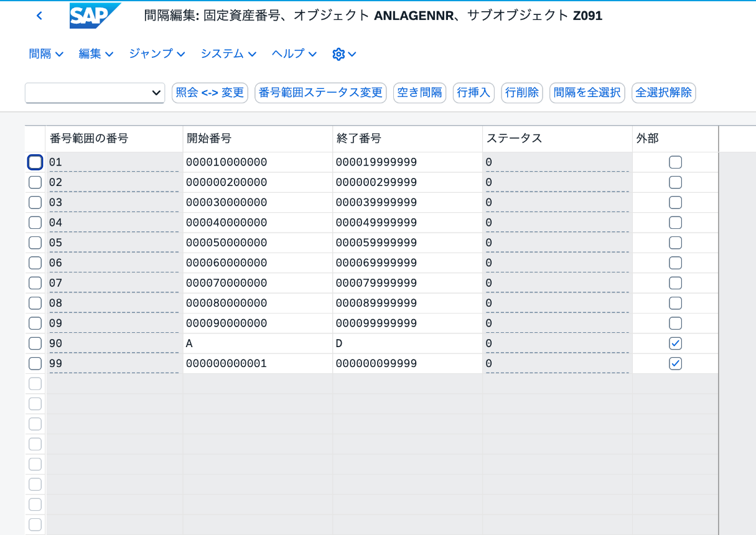Image resolution: width=756 pixels, height=535 pixels.
Task: Uncheck 外部 checkbox for row 99
Action: (675, 363)
